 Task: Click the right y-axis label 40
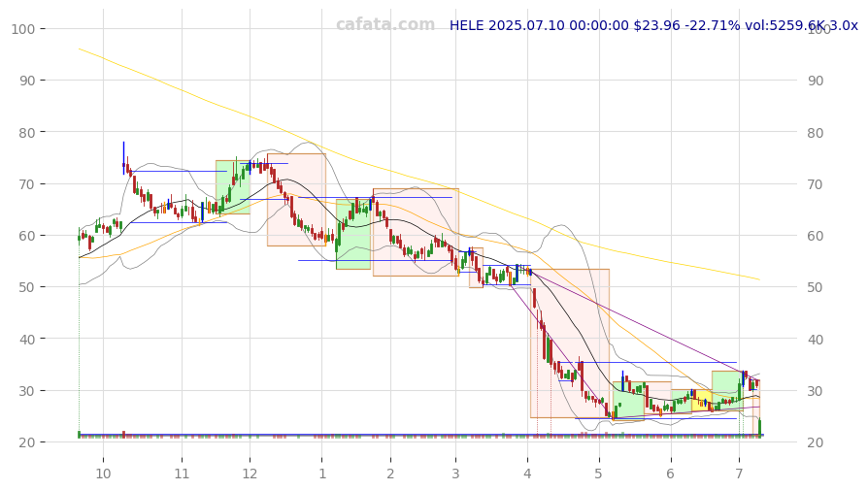(816, 339)
